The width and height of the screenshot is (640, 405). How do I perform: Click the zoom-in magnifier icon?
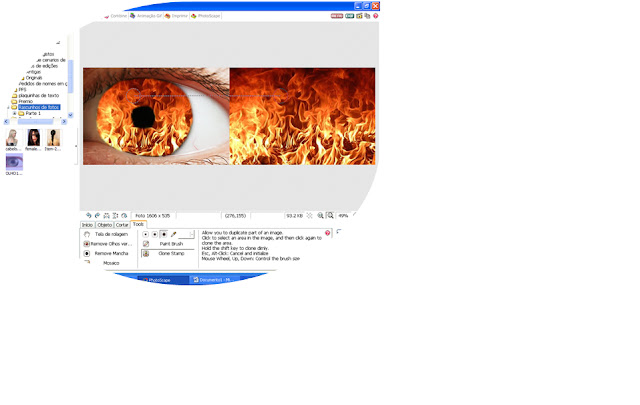point(320,216)
